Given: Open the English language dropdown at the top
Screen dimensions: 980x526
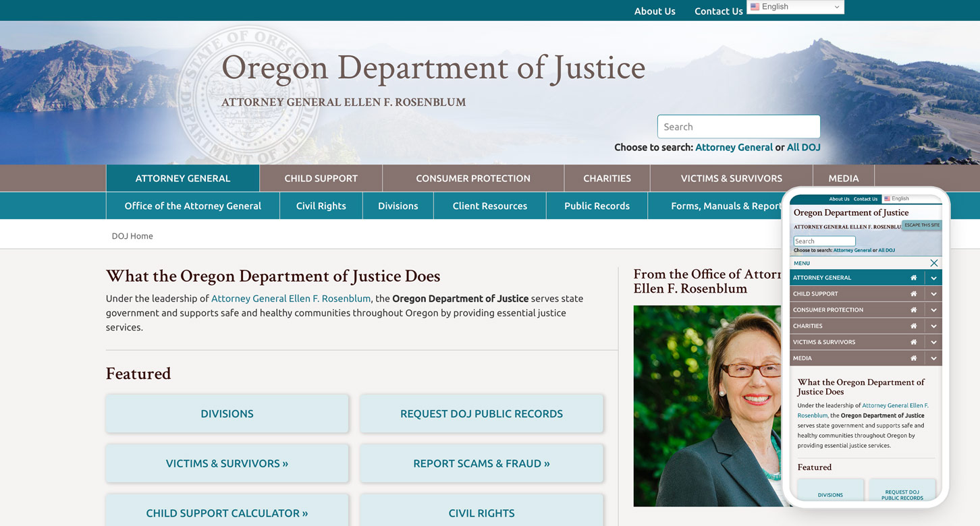Looking at the screenshot, I should click(x=795, y=7).
